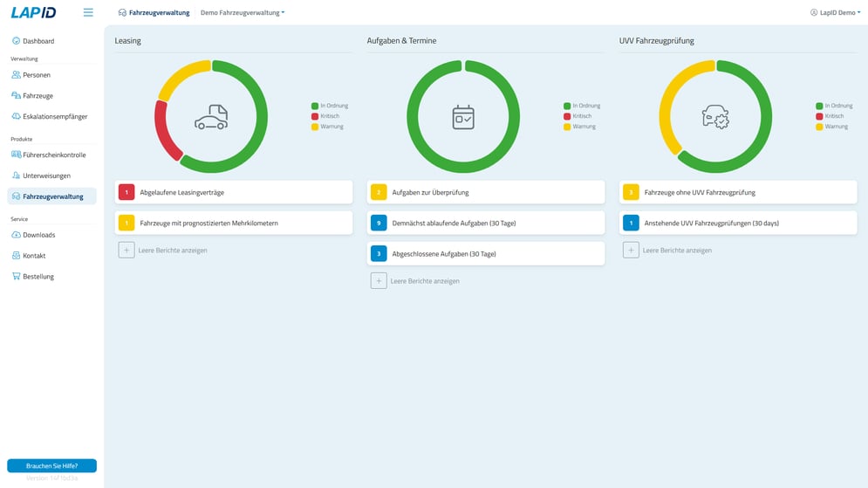Click the calendar icon in Aufgaben chart
This screenshot has width=868, height=488.
click(463, 117)
